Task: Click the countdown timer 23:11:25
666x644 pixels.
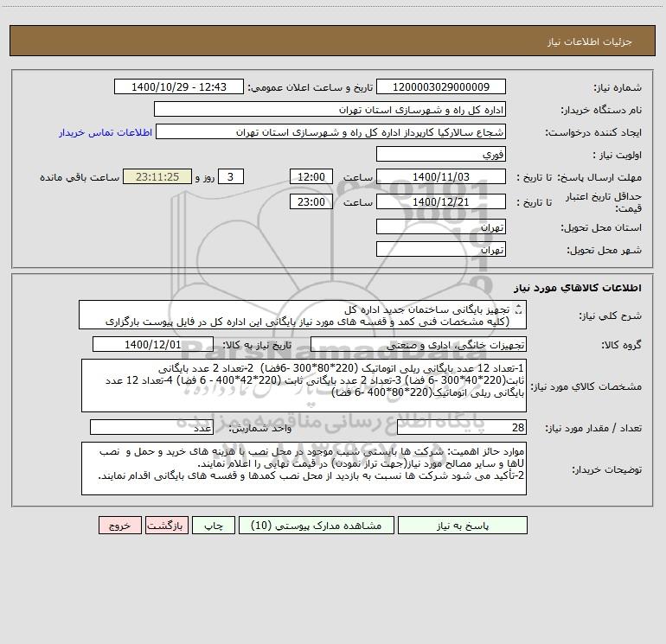Action: tap(157, 176)
